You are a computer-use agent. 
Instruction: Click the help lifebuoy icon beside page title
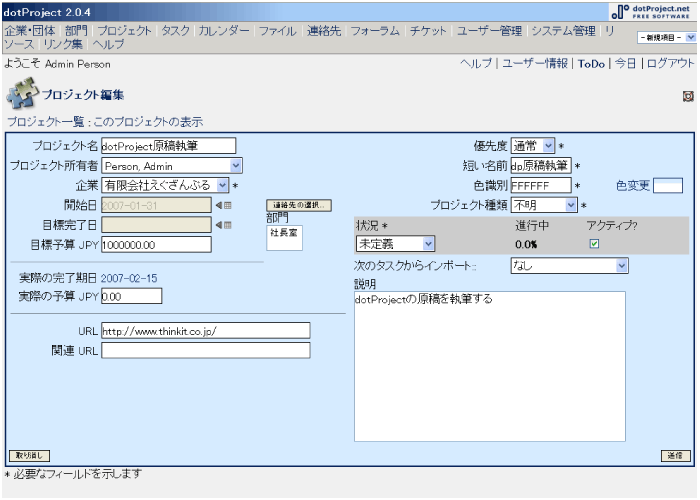click(x=688, y=96)
